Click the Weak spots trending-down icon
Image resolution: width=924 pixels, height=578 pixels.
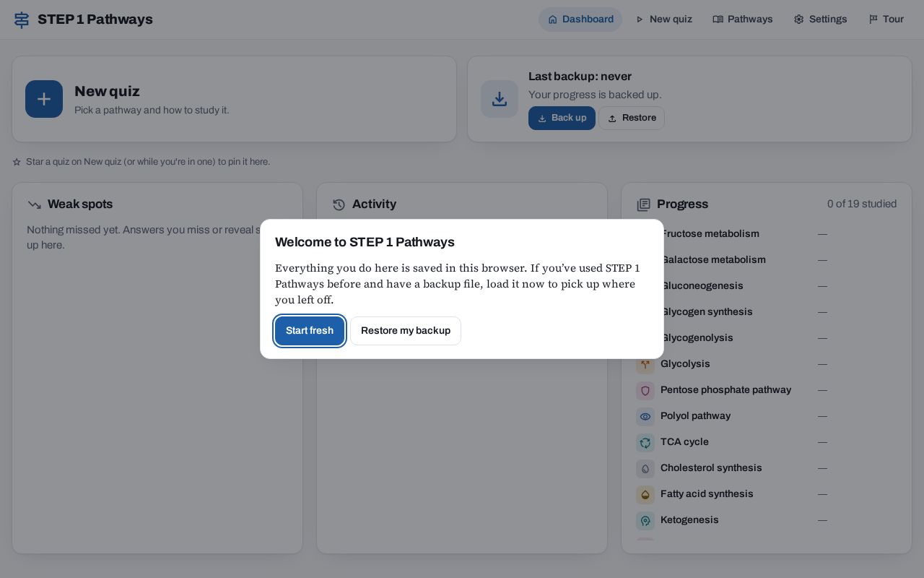[34, 204]
